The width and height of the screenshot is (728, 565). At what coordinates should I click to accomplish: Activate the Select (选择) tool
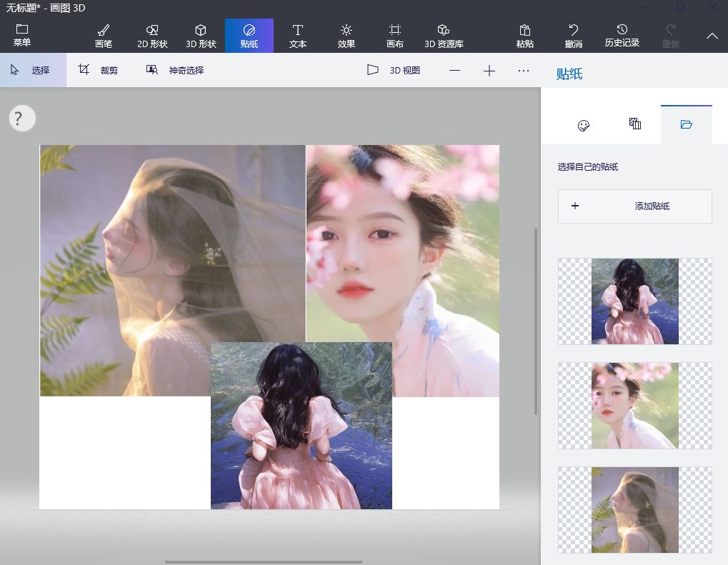(x=33, y=70)
